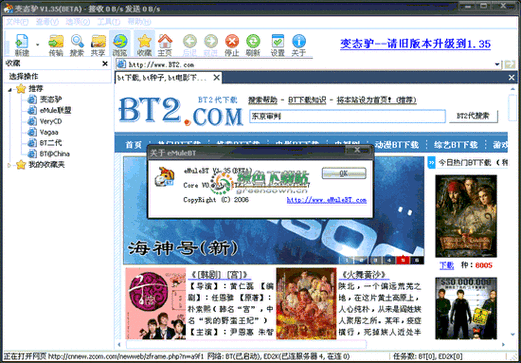521x363 pixels.
Task: Open the 文件(F) menu
Action: pyautogui.click(x=17, y=22)
